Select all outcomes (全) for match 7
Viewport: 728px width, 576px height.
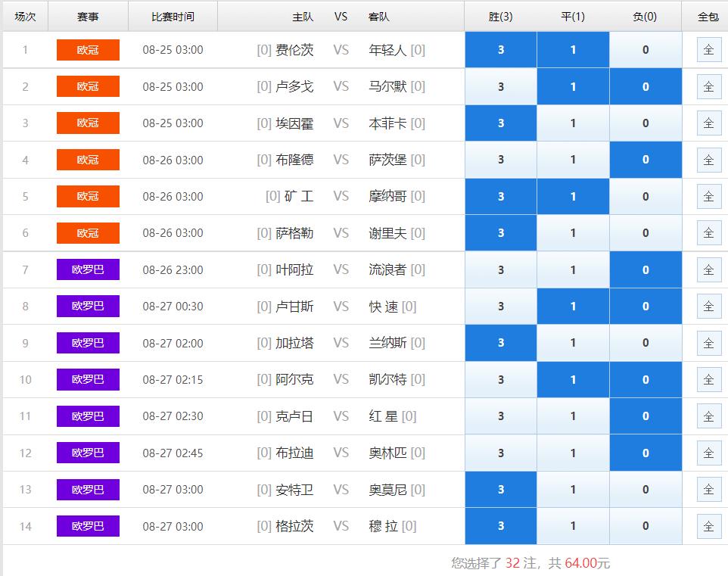pos(708,270)
